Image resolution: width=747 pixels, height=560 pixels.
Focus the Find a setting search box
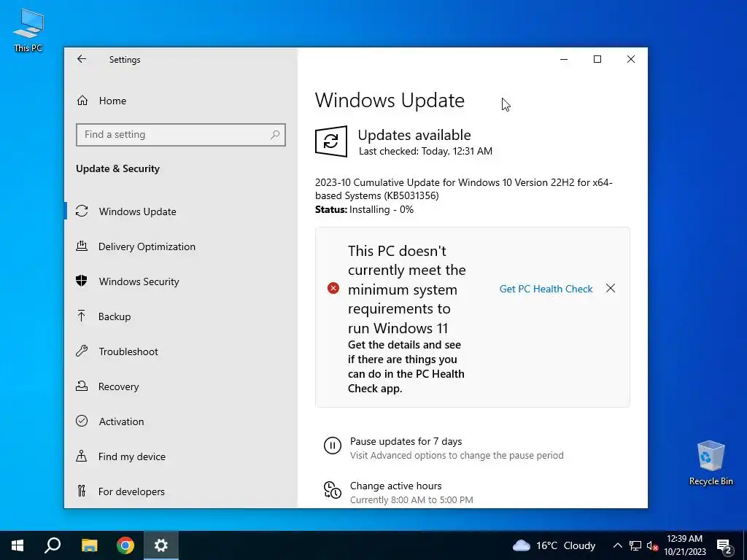pos(181,135)
